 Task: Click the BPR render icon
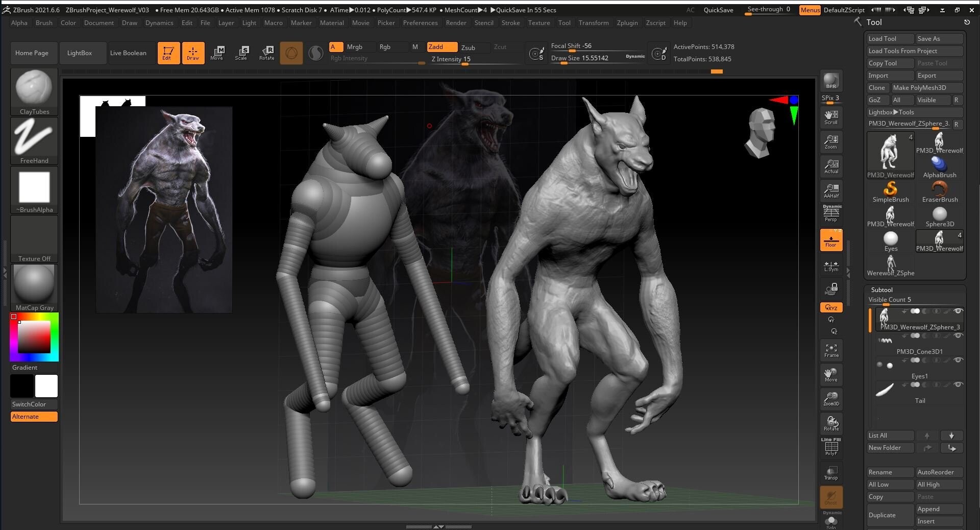(831, 81)
